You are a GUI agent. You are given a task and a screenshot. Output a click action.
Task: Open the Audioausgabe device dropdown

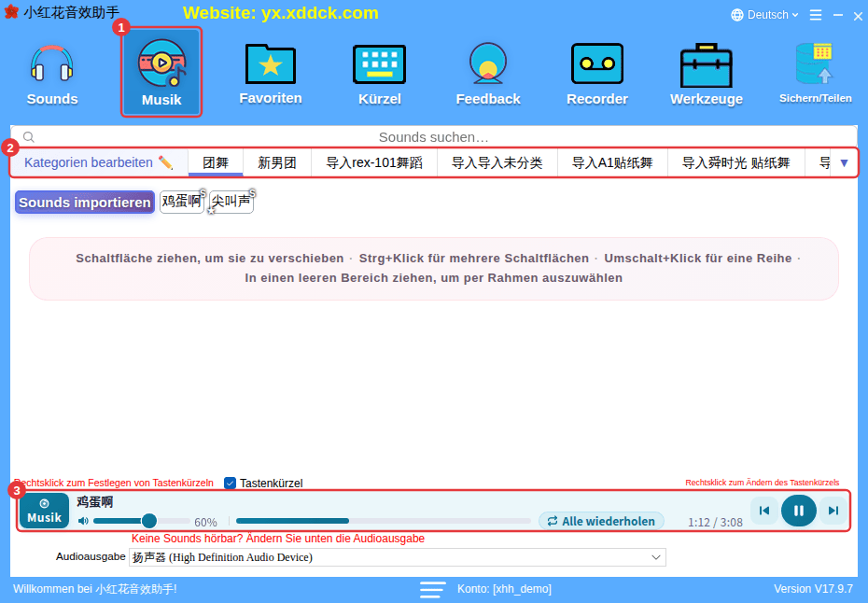(x=397, y=557)
